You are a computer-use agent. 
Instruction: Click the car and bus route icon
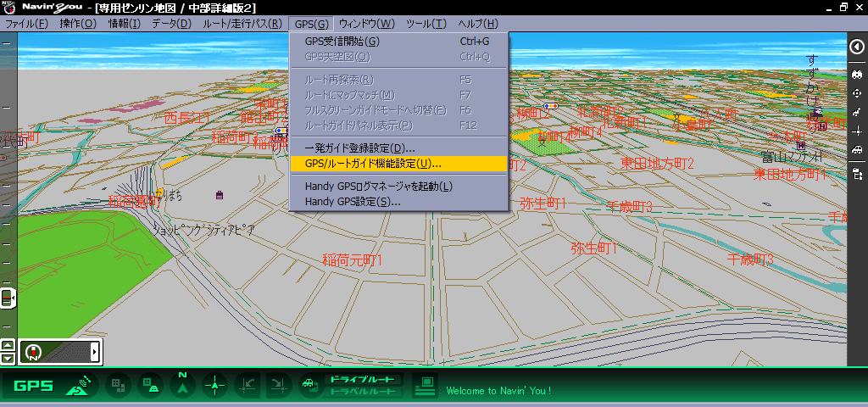pos(311,386)
